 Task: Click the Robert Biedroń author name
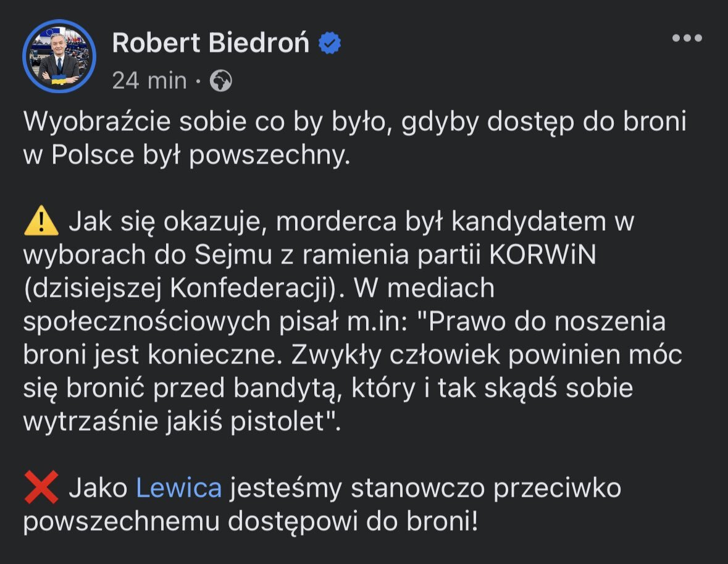[x=211, y=43]
